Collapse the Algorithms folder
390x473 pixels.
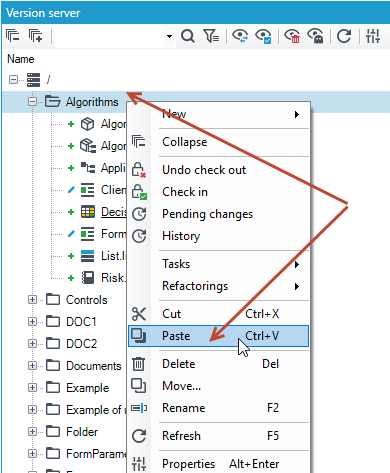click(32, 102)
